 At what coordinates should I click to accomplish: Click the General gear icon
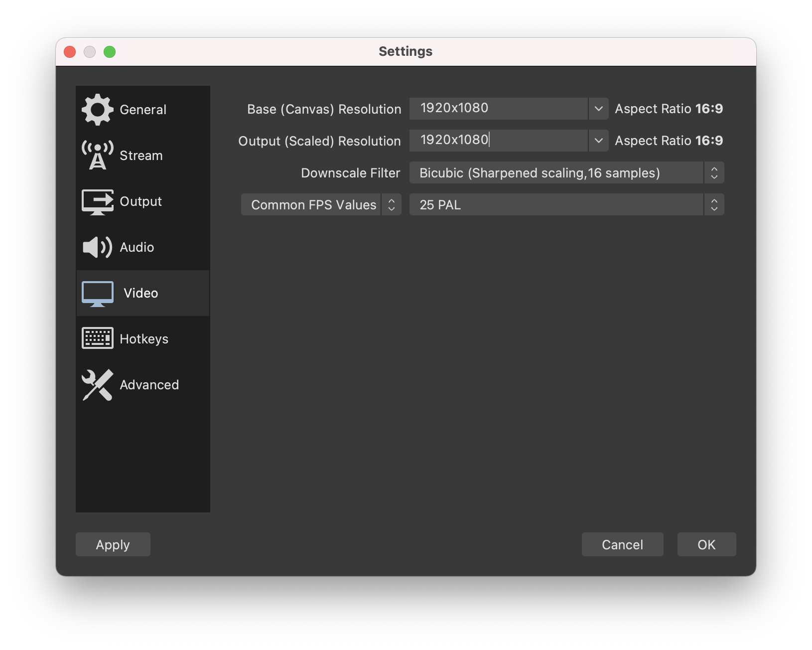click(97, 110)
